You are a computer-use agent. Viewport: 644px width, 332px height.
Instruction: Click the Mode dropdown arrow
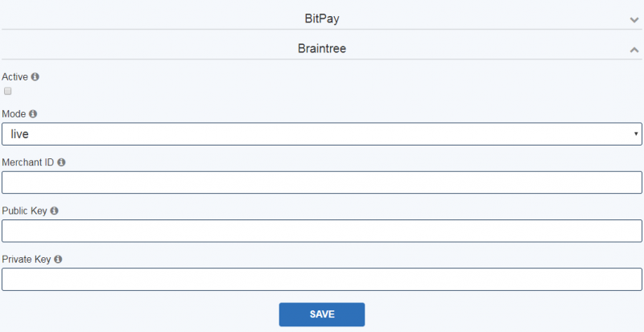pyautogui.click(x=636, y=133)
